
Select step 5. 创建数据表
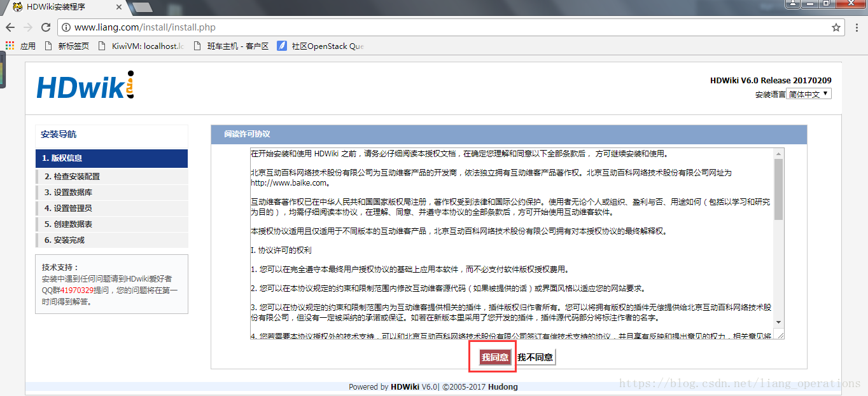click(x=112, y=224)
